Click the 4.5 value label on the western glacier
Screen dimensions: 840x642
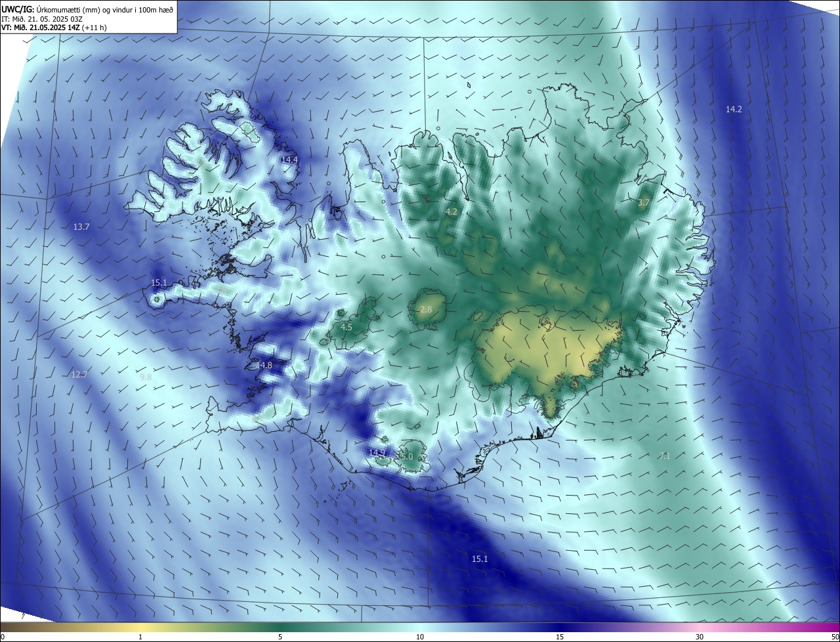(346, 327)
